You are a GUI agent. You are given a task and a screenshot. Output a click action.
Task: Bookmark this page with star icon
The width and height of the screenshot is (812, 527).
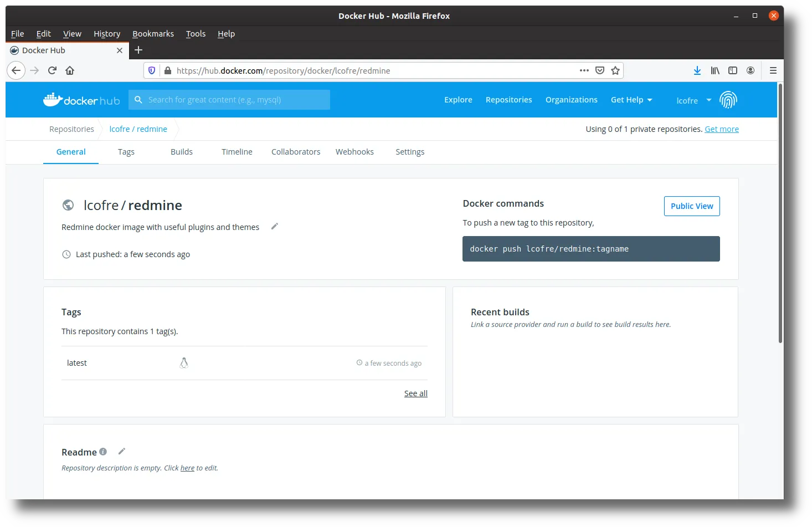tap(615, 70)
